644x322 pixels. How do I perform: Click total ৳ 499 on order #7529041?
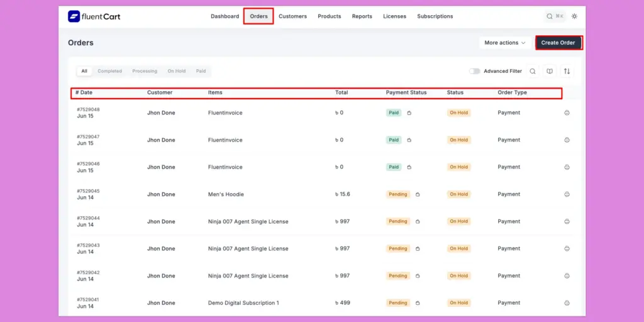(x=343, y=303)
